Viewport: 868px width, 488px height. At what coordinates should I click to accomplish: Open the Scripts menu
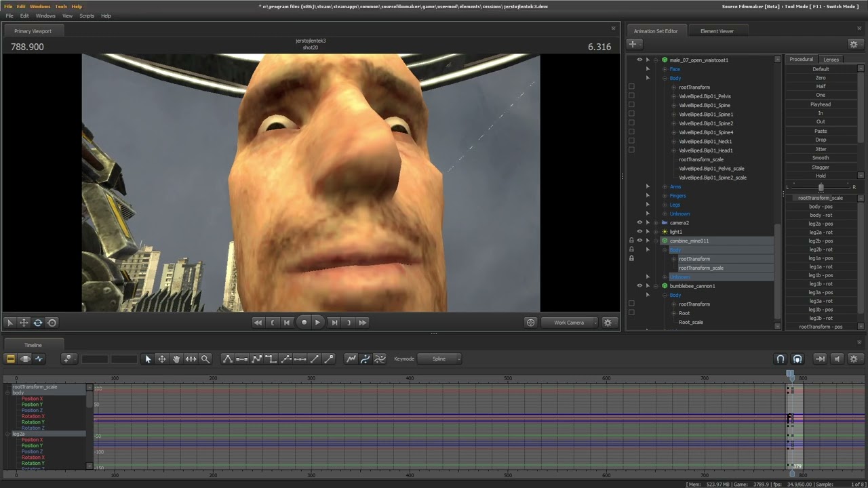tap(87, 16)
